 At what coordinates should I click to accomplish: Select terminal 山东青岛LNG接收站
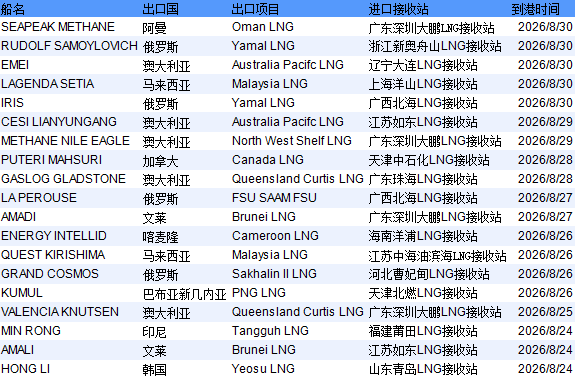coord(423,369)
